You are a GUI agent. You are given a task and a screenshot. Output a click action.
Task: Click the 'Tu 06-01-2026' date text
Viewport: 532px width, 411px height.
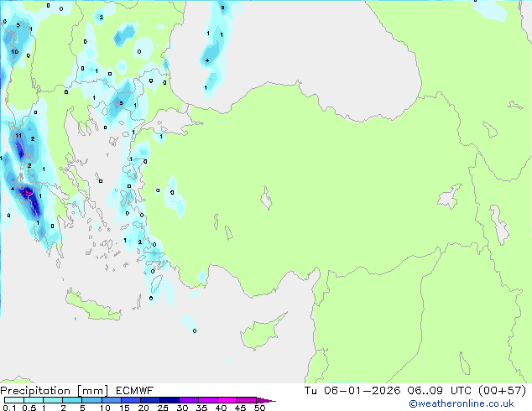(352, 391)
